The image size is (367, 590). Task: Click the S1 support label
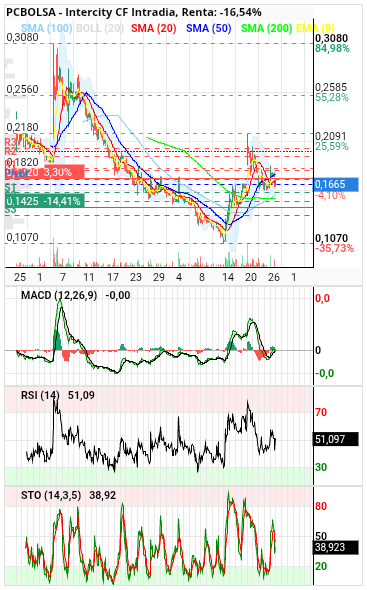point(10,187)
